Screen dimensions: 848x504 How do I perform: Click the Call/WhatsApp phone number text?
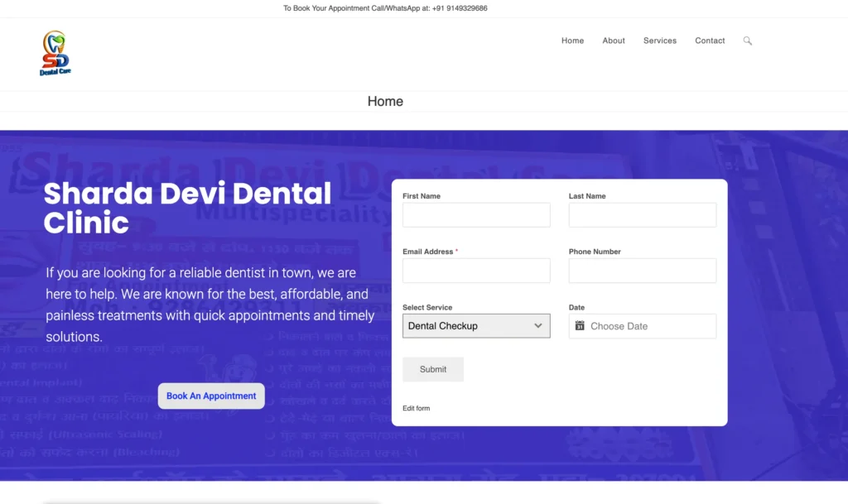coord(460,8)
